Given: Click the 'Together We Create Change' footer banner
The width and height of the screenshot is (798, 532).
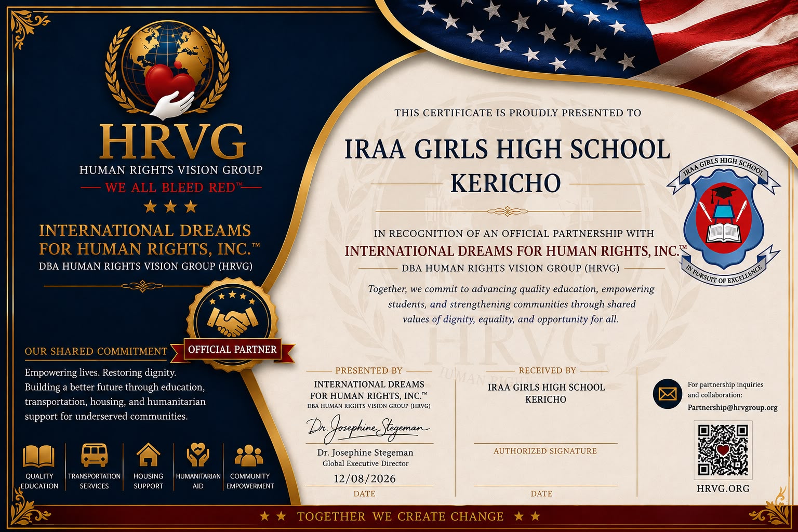Looking at the screenshot, I should click(x=400, y=516).
